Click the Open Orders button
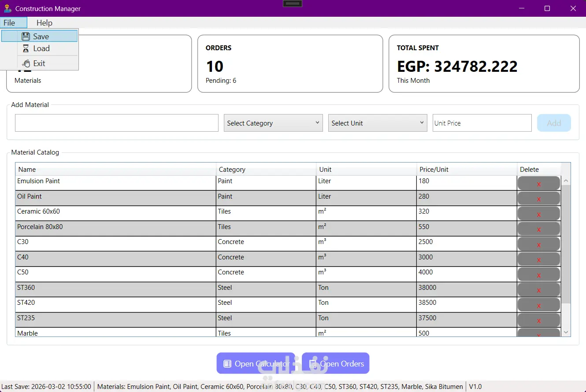586x392 pixels. tap(336, 363)
